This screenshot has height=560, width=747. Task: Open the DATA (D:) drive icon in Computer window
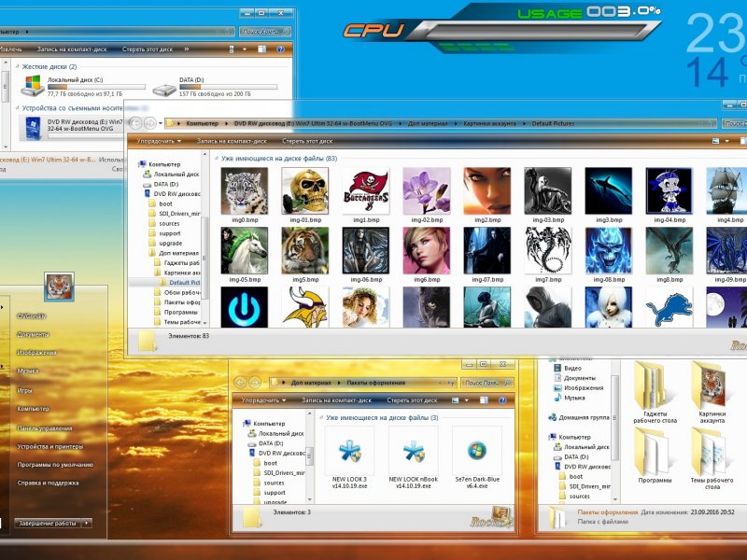pos(164,89)
